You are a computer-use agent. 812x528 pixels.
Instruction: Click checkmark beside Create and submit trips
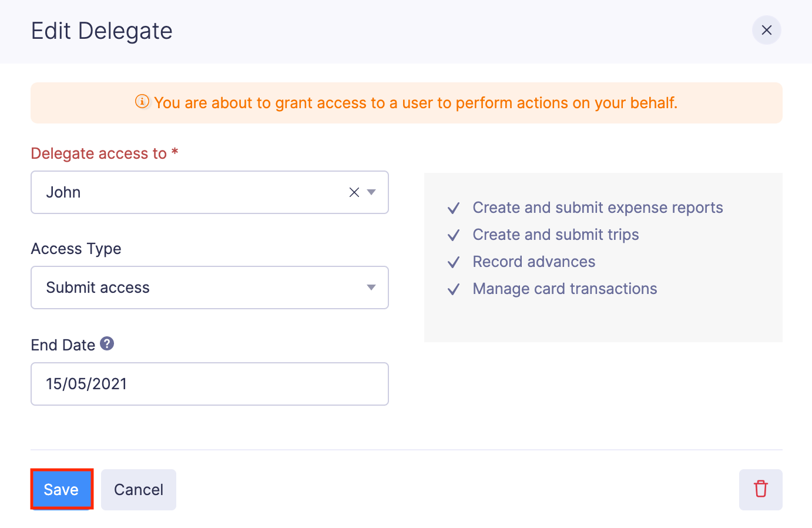(453, 235)
